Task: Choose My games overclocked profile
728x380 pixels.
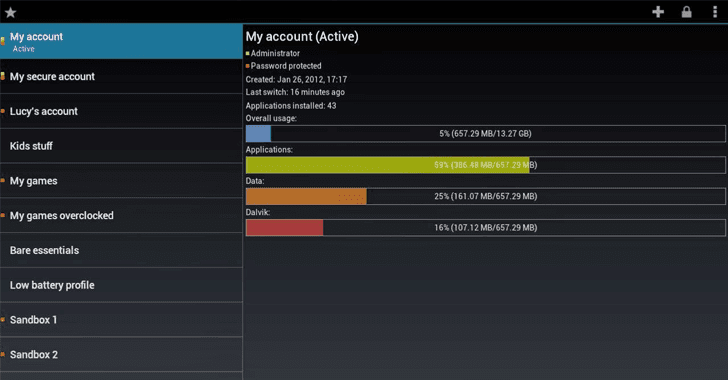Action: coord(121,216)
